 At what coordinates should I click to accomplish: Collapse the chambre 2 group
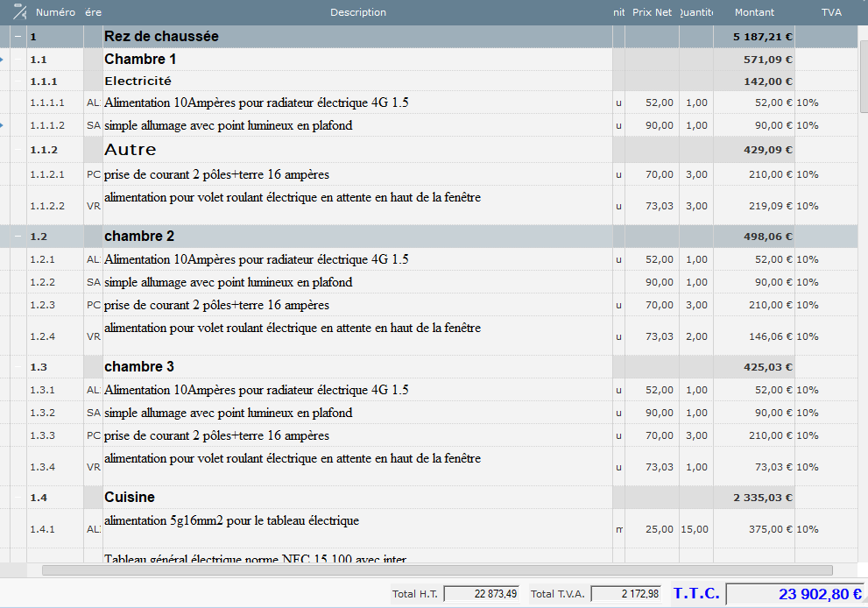coord(18,237)
